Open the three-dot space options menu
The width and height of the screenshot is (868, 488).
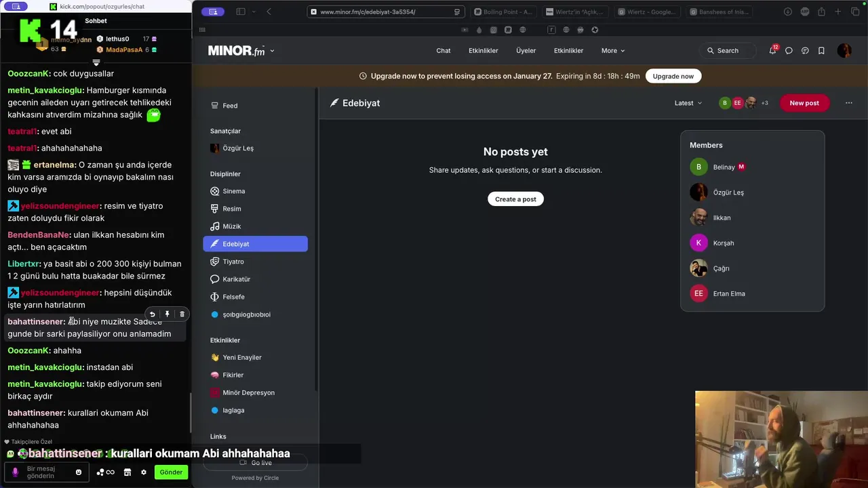pyautogui.click(x=848, y=103)
